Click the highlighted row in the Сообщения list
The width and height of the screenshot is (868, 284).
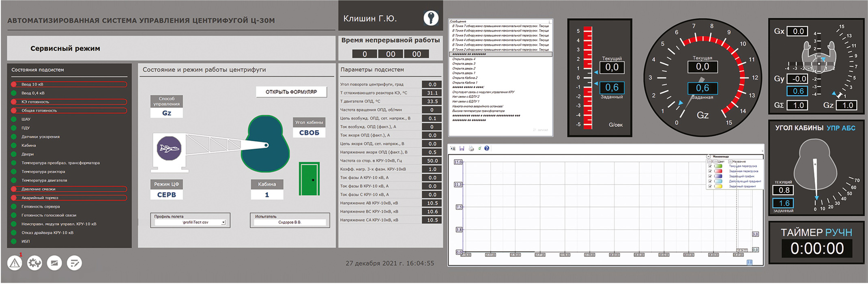[501, 54]
